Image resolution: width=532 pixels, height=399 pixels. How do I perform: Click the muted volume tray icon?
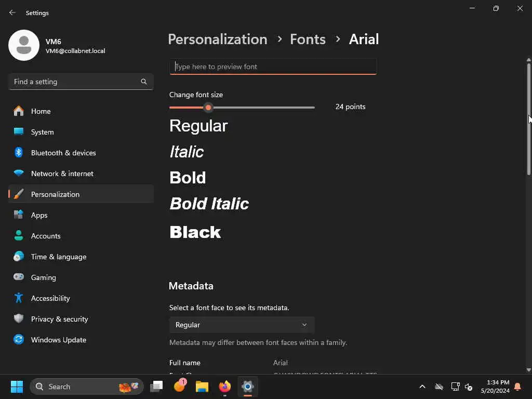469,387
